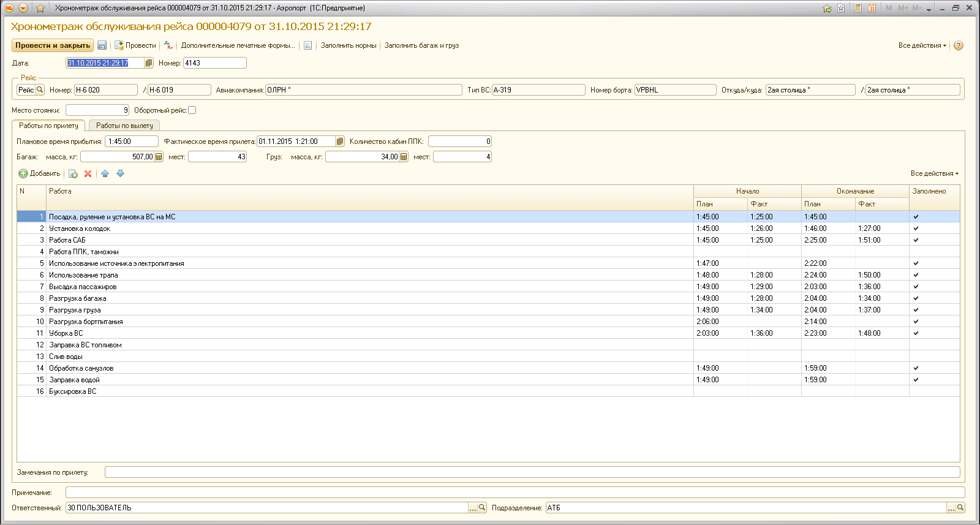Toggle Заполнено check for Установка колодок row
The width and height of the screenshot is (980, 525).
click(x=916, y=229)
